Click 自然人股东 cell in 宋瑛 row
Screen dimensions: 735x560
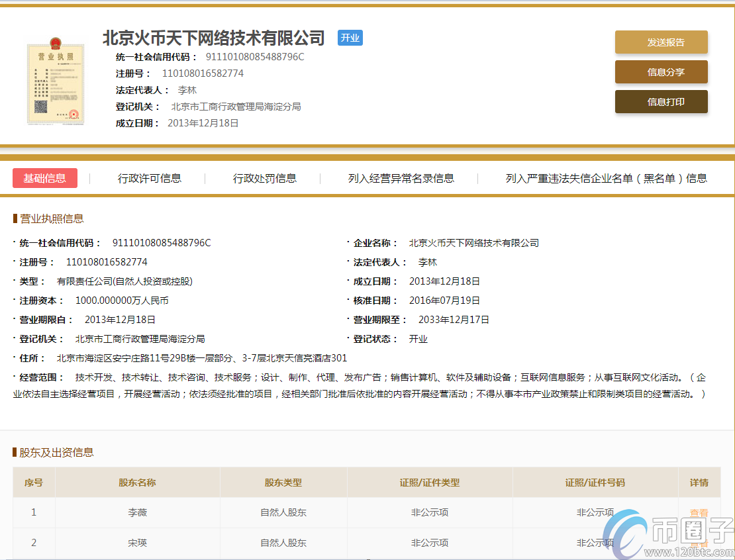[283, 543]
